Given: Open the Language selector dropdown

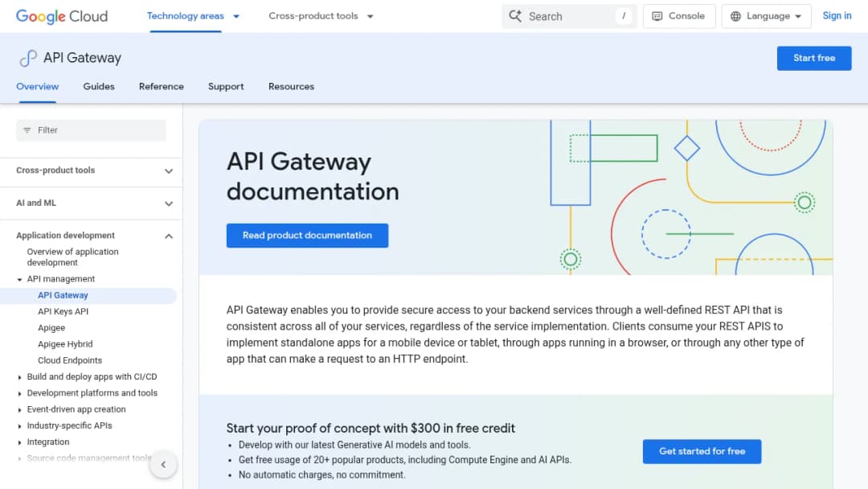Looking at the screenshot, I should (766, 16).
